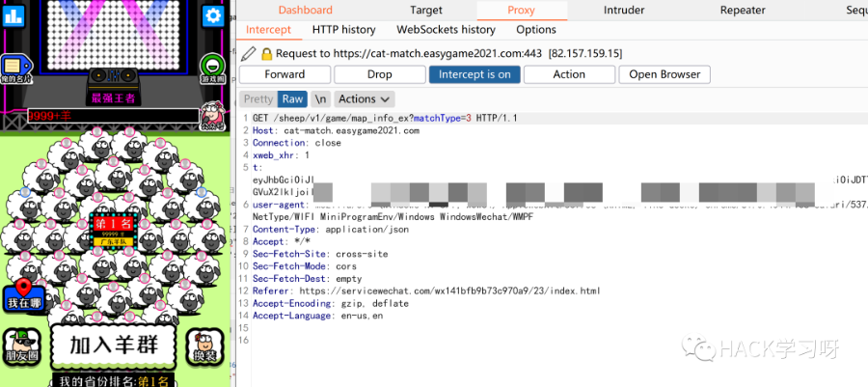Select the Intercept sub-tab
Image resolution: width=868 pixels, height=387 pixels.
pyautogui.click(x=268, y=30)
